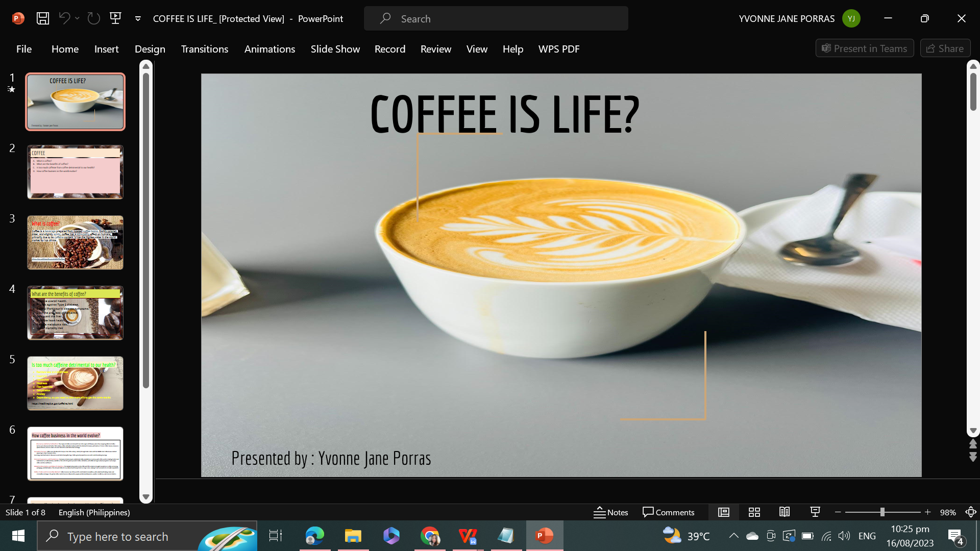Switch to Reading View icon
The width and height of the screenshot is (980, 551).
click(x=785, y=512)
